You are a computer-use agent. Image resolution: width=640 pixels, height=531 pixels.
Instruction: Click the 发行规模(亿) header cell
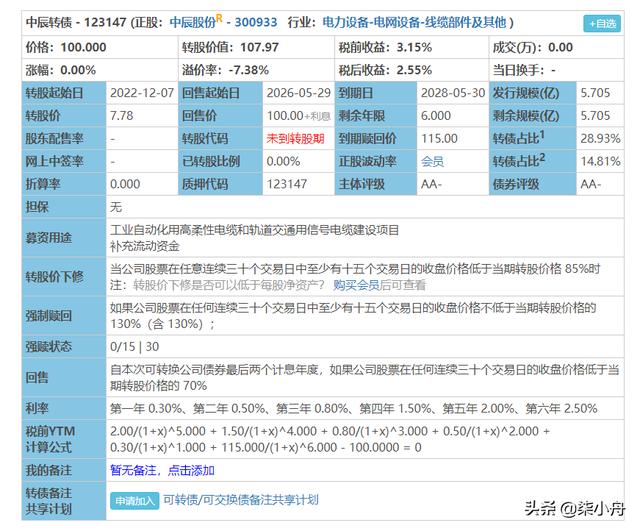click(532, 93)
